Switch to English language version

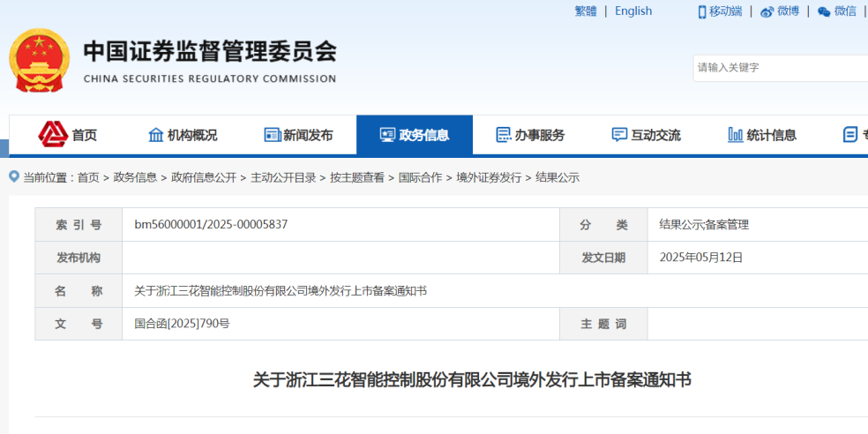pos(633,11)
